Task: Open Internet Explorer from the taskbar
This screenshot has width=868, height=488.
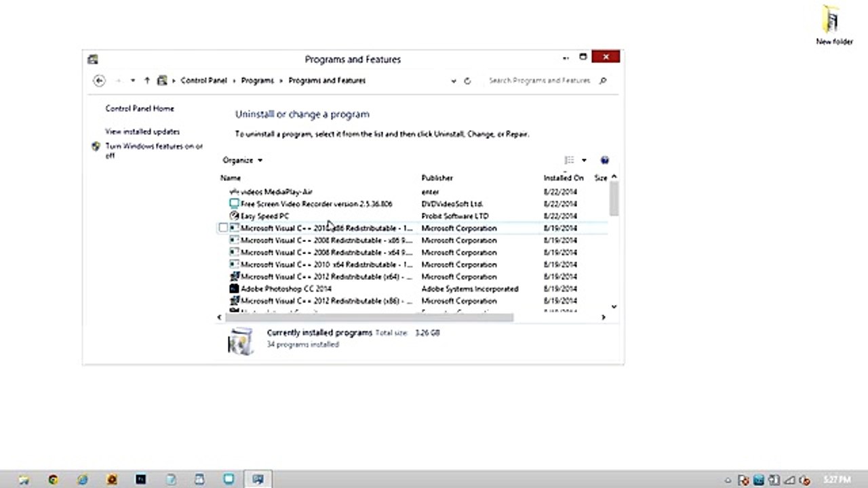Action: point(83,479)
